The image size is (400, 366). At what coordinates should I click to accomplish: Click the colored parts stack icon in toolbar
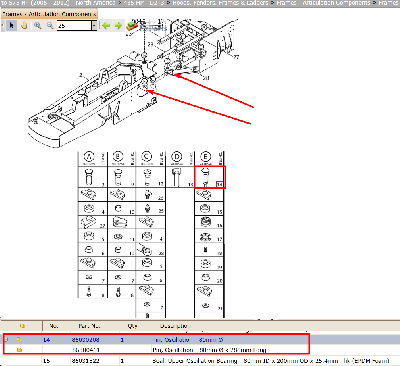pos(132,26)
